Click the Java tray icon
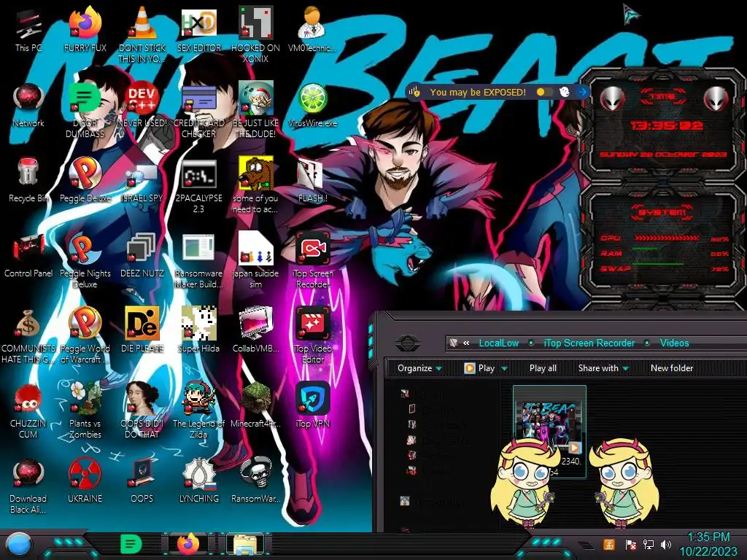The width and height of the screenshot is (747, 560). (609, 544)
